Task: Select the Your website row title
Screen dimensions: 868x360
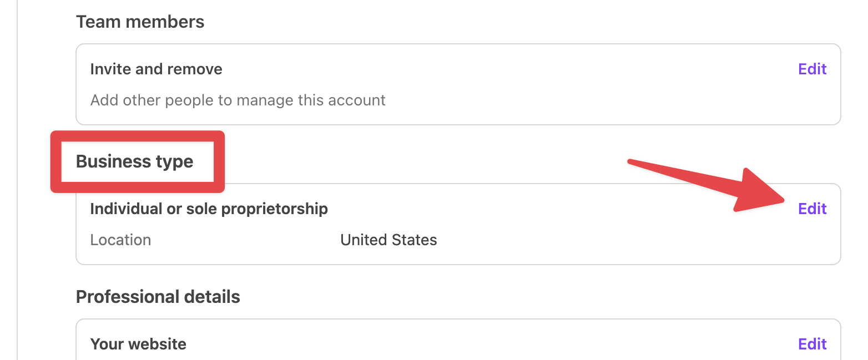Action: tap(138, 344)
